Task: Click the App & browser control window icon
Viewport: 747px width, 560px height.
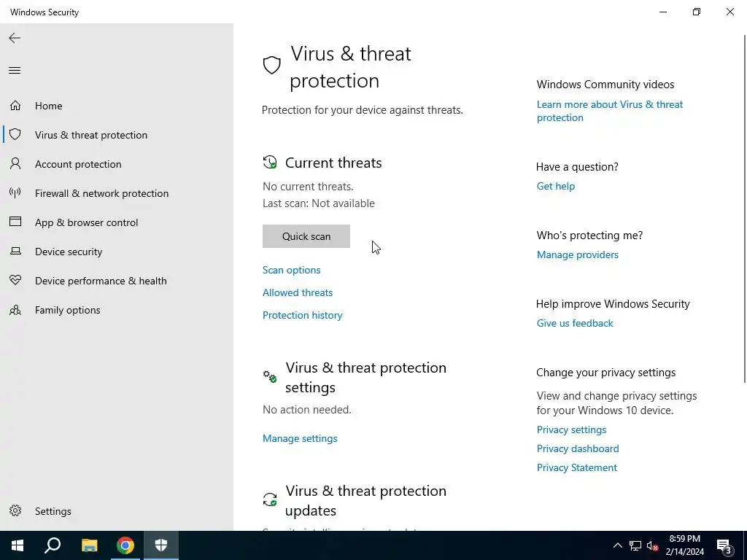Action: [15, 222]
